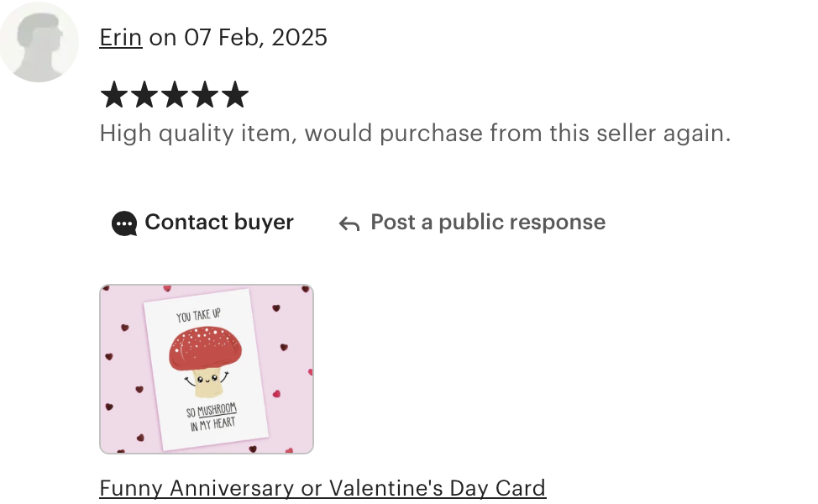Select the Contact buyer button label
Screen dimensions: 818x504
click(x=219, y=223)
